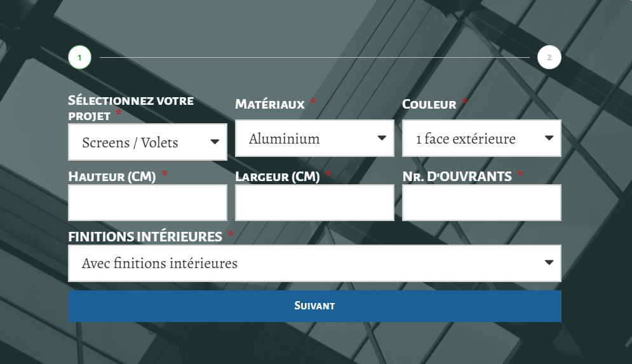Focus the Nr. d'ouvrants input field
Screen dimensions: 632x364
tap(481, 203)
